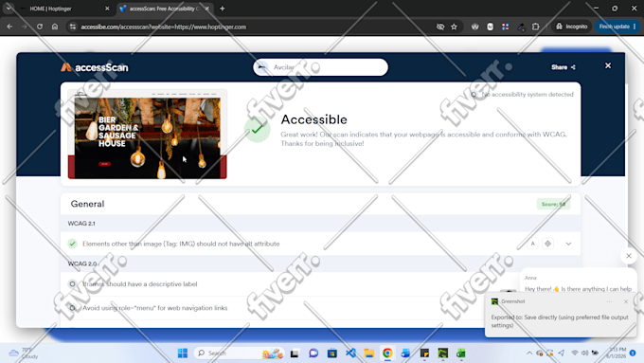Click the Score badge in General
The width and height of the screenshot is (644, 363).
(553, 204)
